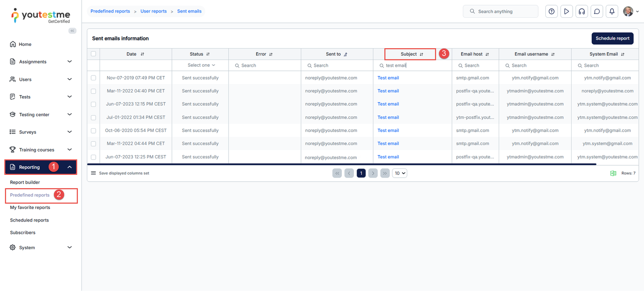Select the Jul-01-2022 row checkbox
The image size is (644, 291).
tap(93, 118)
